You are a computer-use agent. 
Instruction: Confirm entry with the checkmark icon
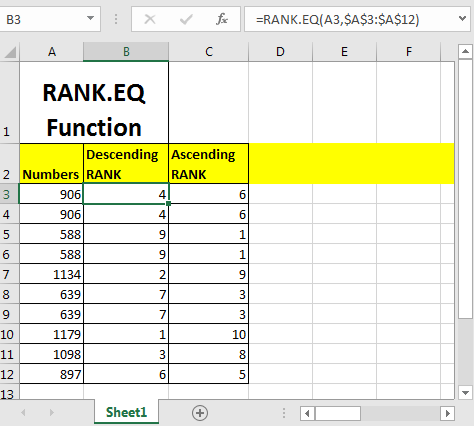[x=186, y=19]
